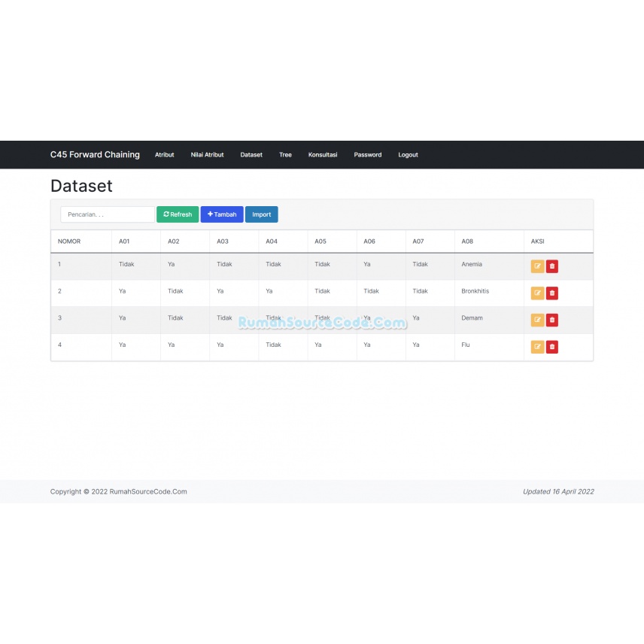Delete the Bronkhitis row entry
Screen dimensions: 644x644
coord(552,293)
